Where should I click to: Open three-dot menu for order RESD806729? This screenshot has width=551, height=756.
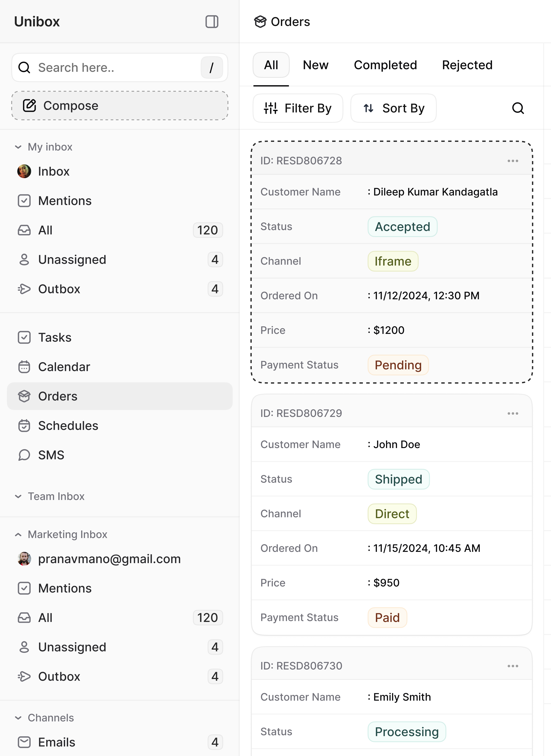[513, 413]
